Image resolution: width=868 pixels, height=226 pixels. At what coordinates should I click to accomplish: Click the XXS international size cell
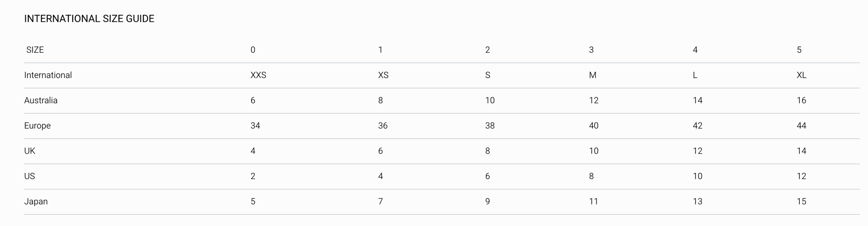[258, 75]
